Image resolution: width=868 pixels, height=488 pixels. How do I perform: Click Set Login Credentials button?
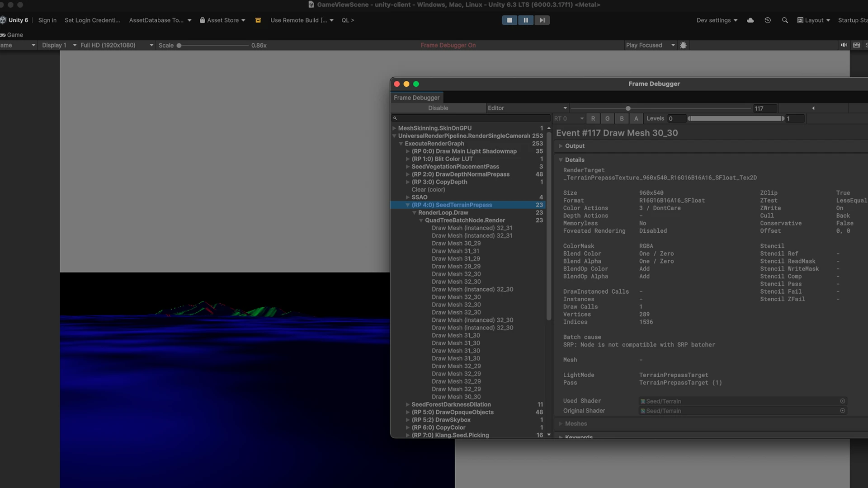(92, 20)
